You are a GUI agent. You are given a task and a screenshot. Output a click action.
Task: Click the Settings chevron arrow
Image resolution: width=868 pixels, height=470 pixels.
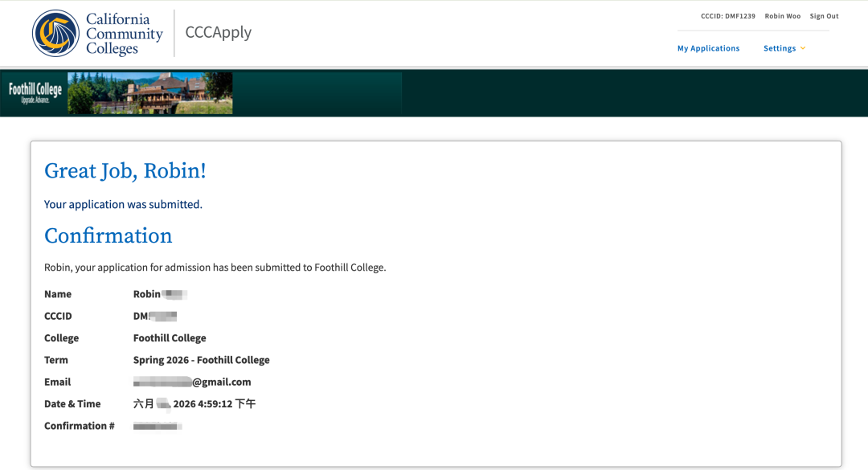coord(803,48)
